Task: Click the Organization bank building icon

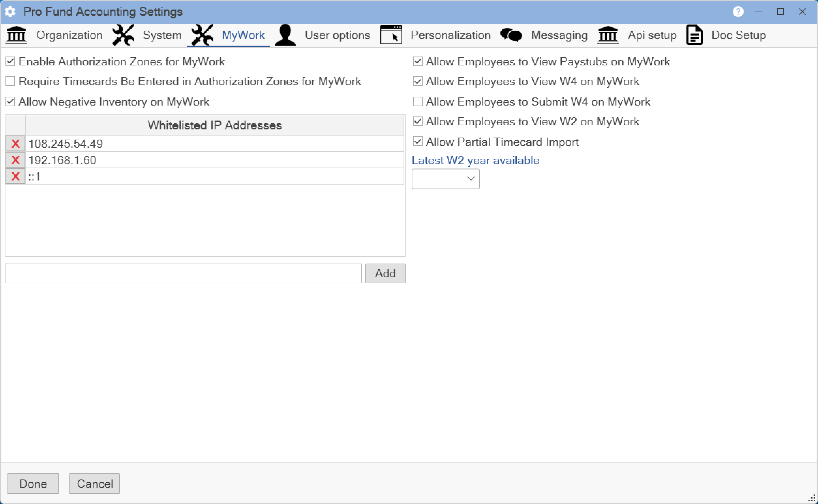Action: 16,35
